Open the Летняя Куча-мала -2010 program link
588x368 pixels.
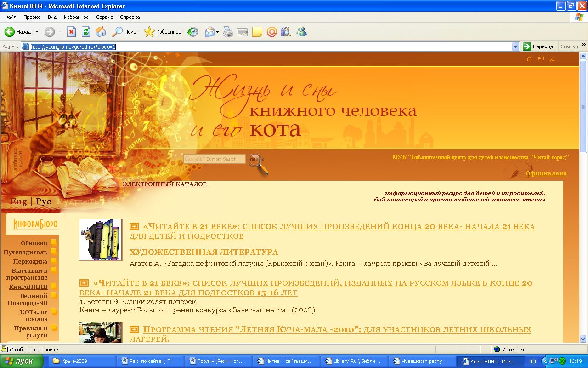[x=330, y=334]
